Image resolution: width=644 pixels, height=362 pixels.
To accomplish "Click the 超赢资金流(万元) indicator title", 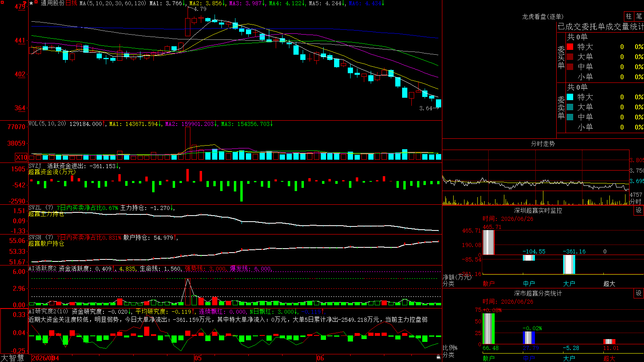I will [52, 172].
